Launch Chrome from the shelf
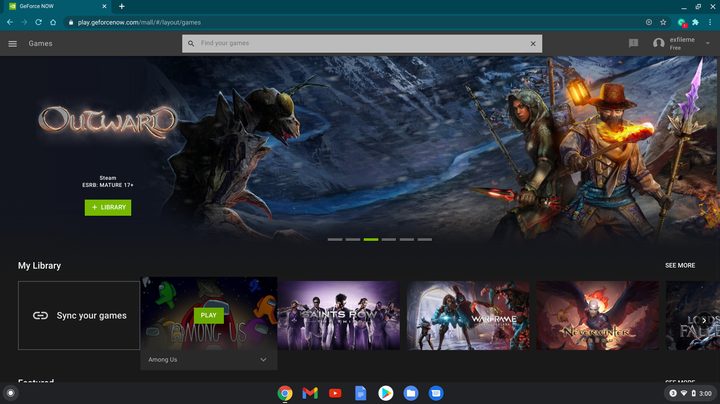 (285, 393)
